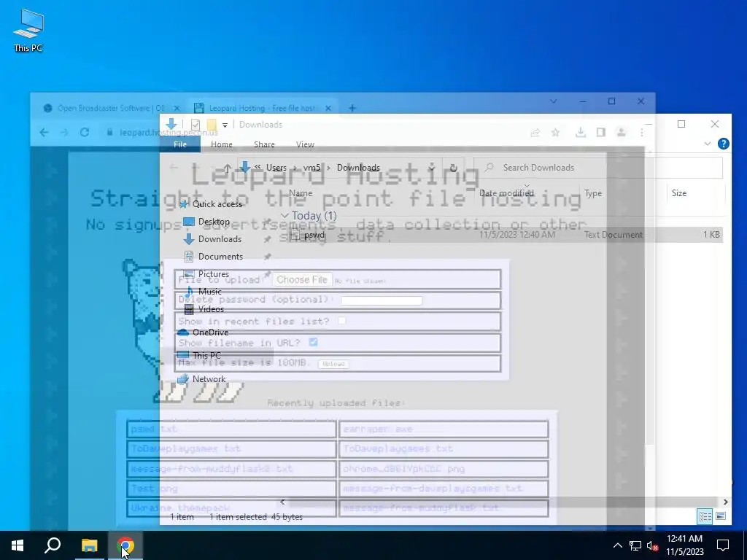
Task: Click the Windows Start button
Action: tap(18, 545)
